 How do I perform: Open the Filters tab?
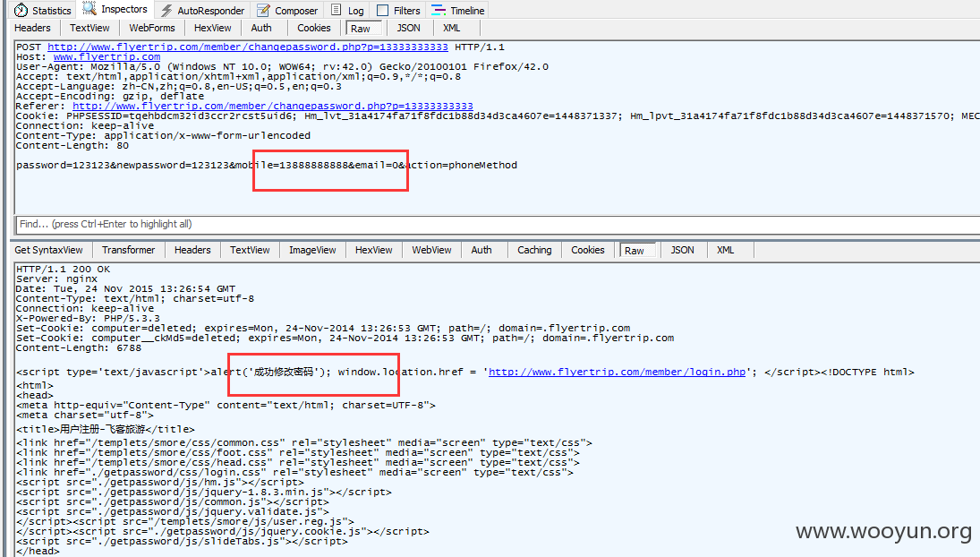pos(399,11)
